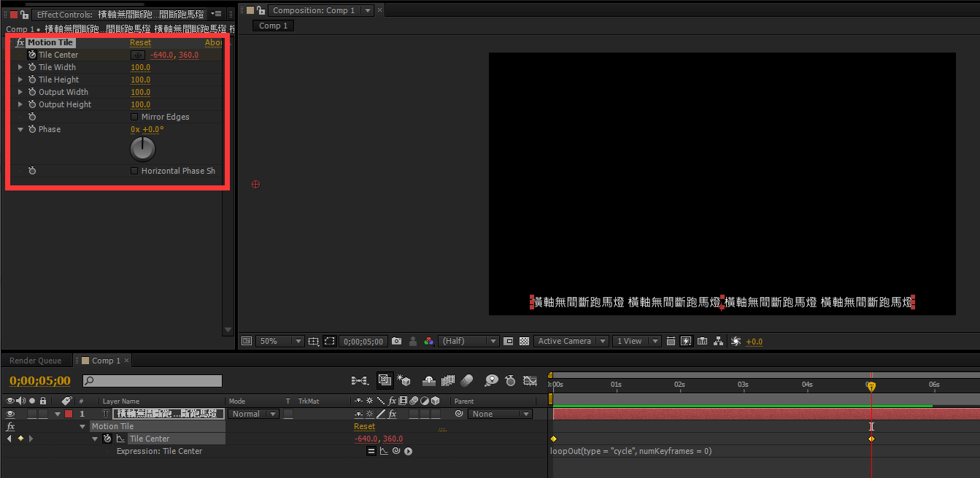980x478 pixels.
Task: Toggle the Motion Tile fx switch in the timeline
Action: (10, 426)
